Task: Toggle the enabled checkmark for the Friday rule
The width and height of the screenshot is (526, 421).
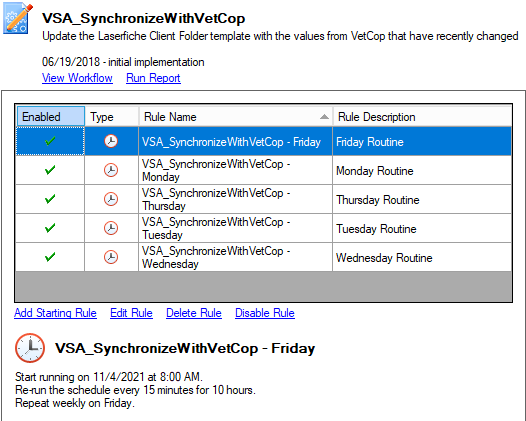Action: (x=50, y=141)
